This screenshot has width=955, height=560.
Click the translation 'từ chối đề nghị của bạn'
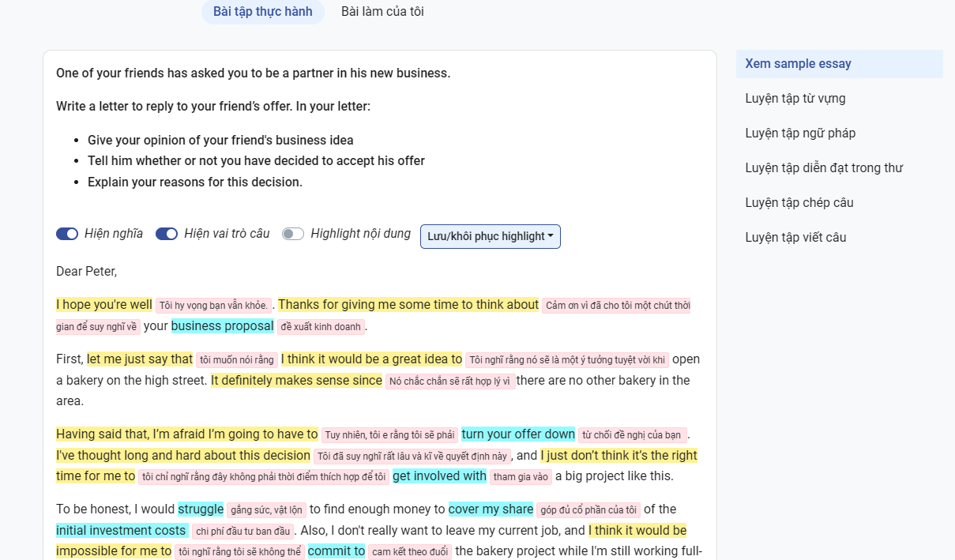point(632,435)
